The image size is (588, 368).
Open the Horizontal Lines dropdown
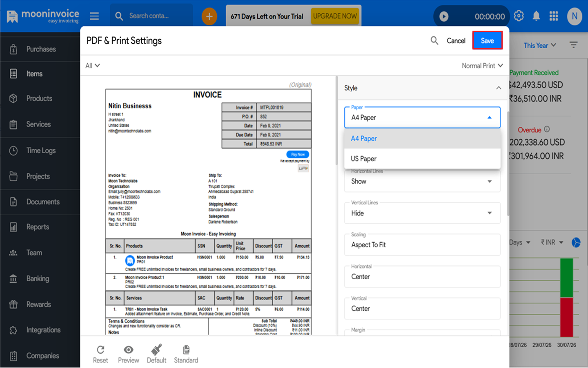422,181
